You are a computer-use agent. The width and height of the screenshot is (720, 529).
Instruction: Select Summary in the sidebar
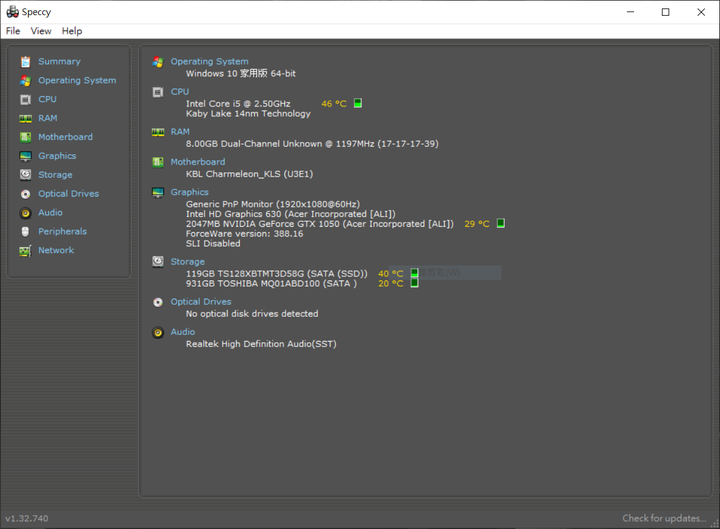pos(59,62)
